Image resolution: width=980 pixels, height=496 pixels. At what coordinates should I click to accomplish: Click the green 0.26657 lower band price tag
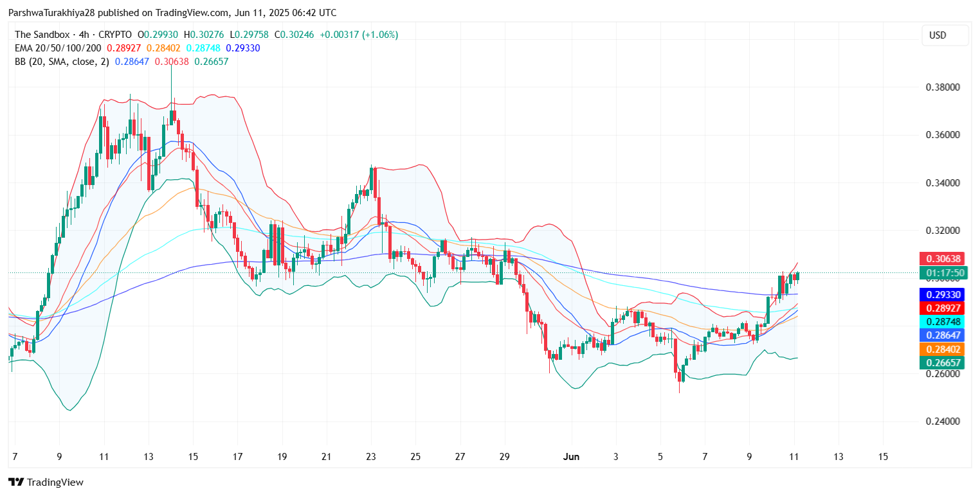[x=943, y=362]
